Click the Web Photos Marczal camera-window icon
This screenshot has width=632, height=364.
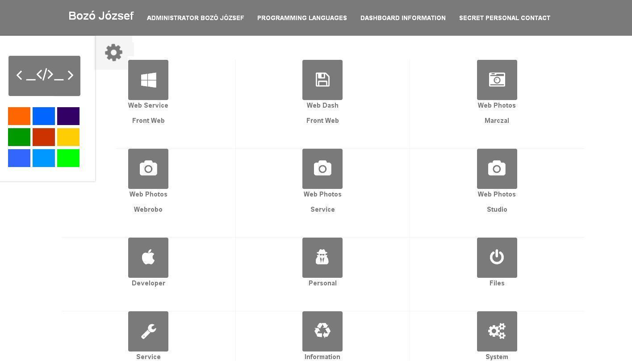coord(497,80)
